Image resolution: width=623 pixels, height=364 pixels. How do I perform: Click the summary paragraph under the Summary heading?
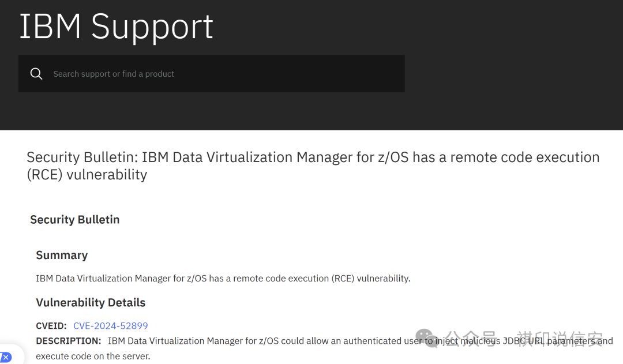223,279
